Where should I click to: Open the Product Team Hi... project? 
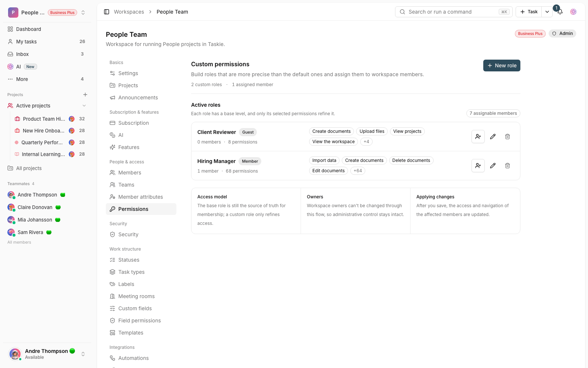[x=50, y=119]
